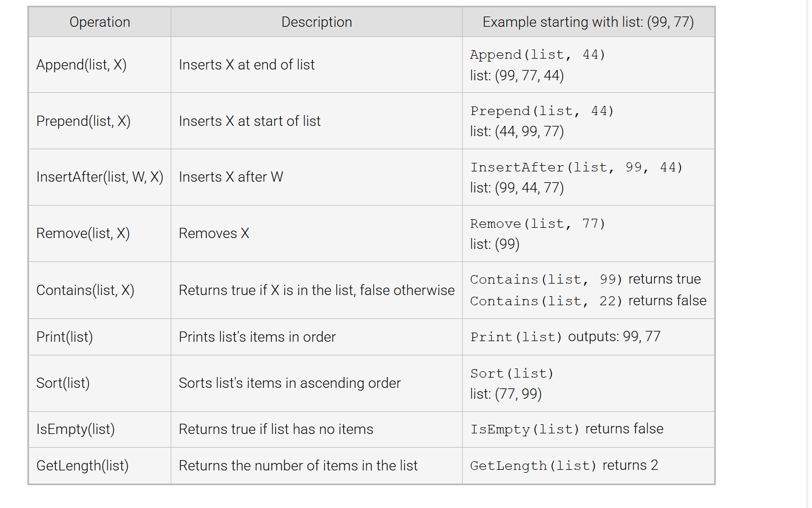The image size is (812, 508).
Task: Select 'Sorts list's items in ascending order' text
Action: point(290,383)
